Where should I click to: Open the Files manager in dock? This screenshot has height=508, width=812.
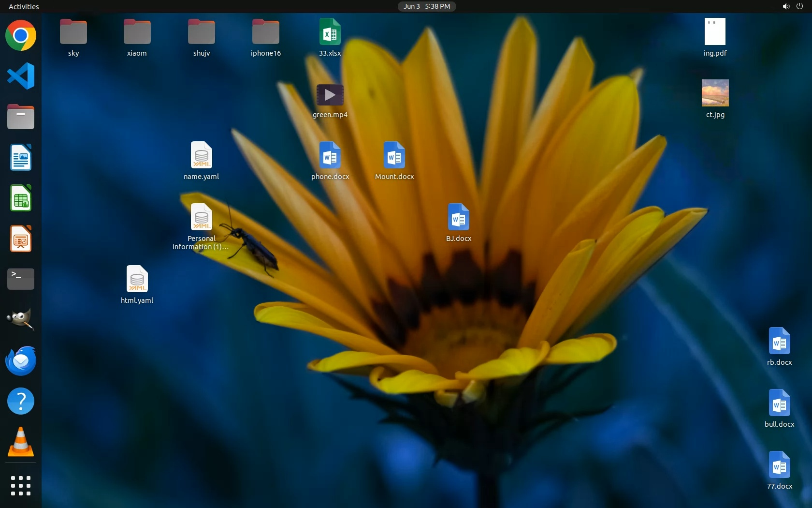coord(21,117)
